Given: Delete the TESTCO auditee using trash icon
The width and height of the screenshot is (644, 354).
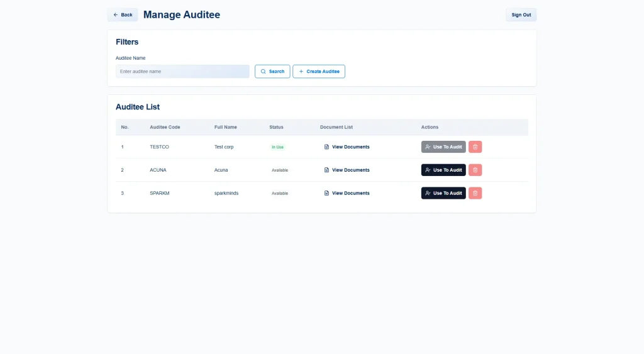Looking at the screenshot, I should [475, 147].
